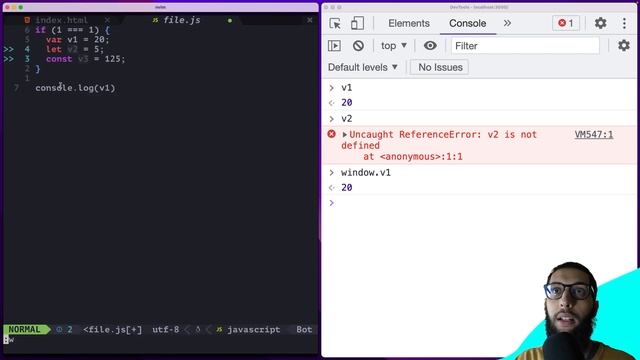Image resolution: width=640 pixels, height=360 pixels.
Task: Open DevTools three-dot customize menu
Action: point(624,23)
